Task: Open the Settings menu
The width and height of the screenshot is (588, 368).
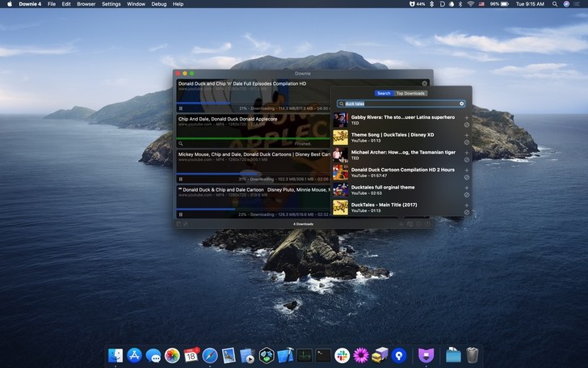Action: click(111, 4)
